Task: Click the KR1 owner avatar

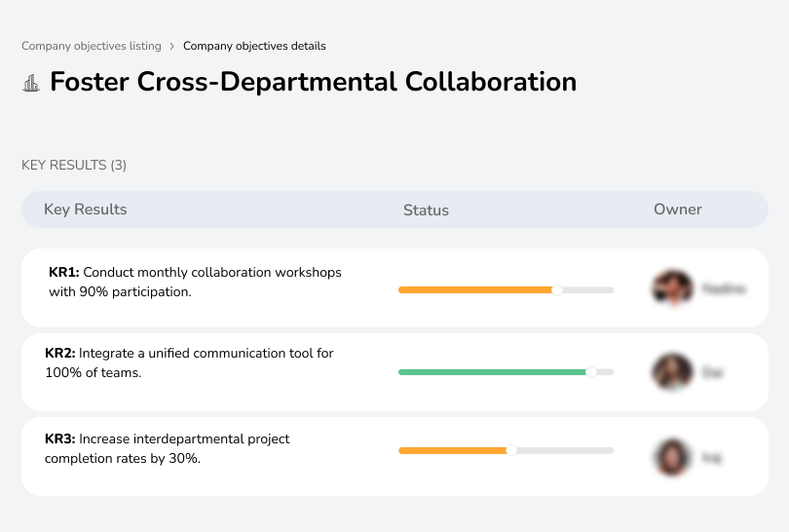Action: [673, 288]
